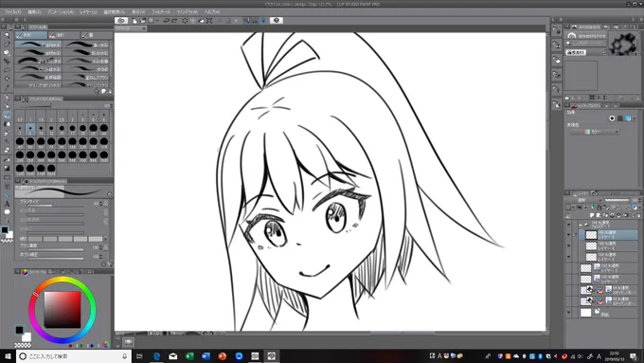Open the Animation menu
The image size is (644, 363).
click(61, 12)
